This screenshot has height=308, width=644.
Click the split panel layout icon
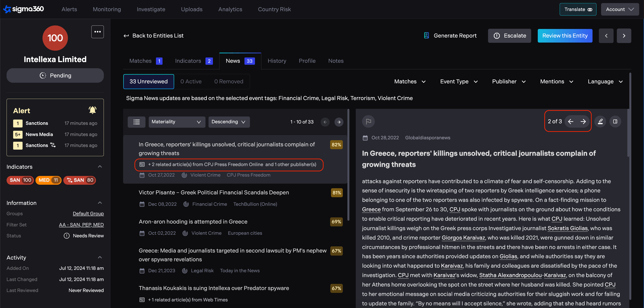pyautogui.click(x=615, y=122)
